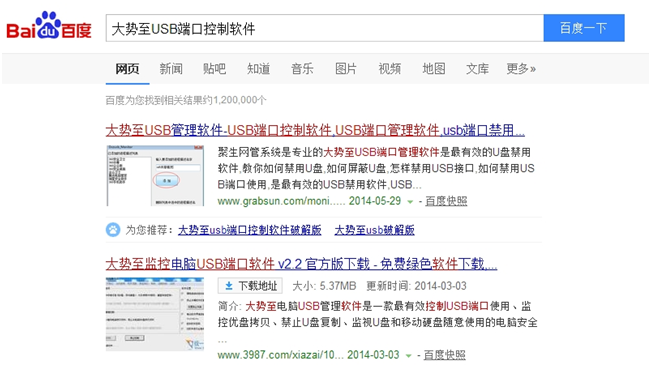Click the download arrow icon in 下载地址

click(228, 286)
